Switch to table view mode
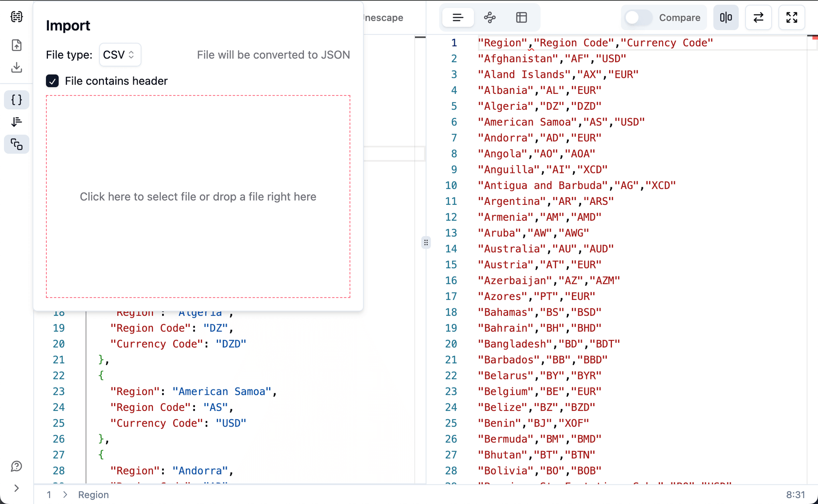 click(x=521, y=17)
